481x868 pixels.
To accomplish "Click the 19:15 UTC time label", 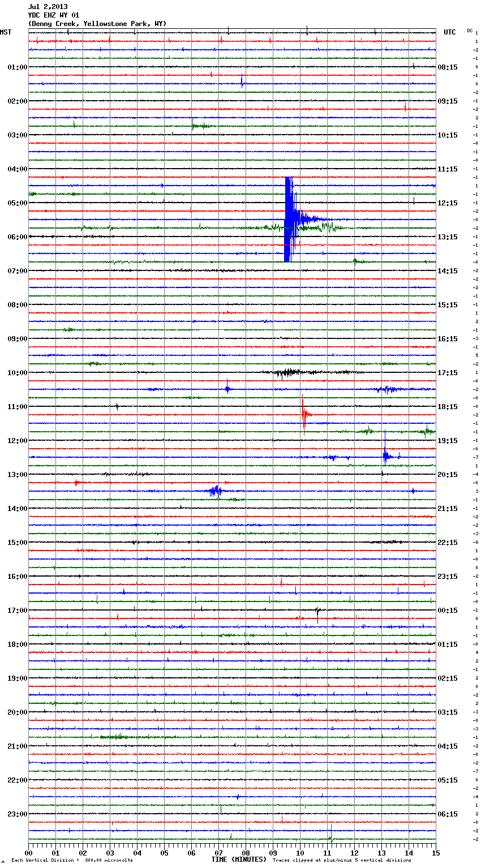I will tap(448, 441).
